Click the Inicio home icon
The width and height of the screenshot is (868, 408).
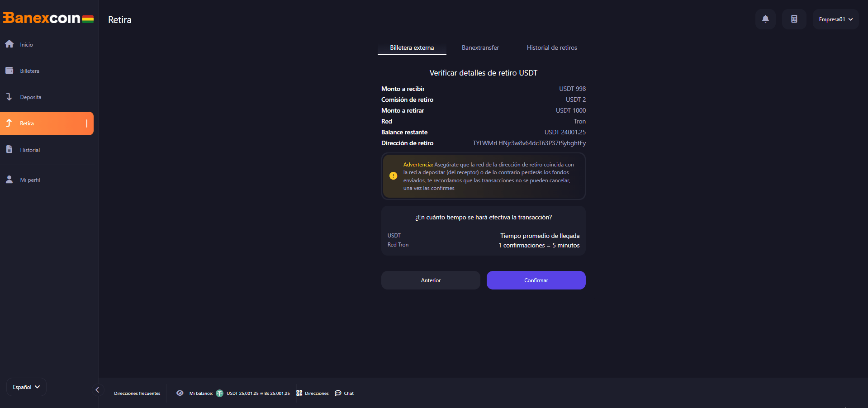click(9, 44)
